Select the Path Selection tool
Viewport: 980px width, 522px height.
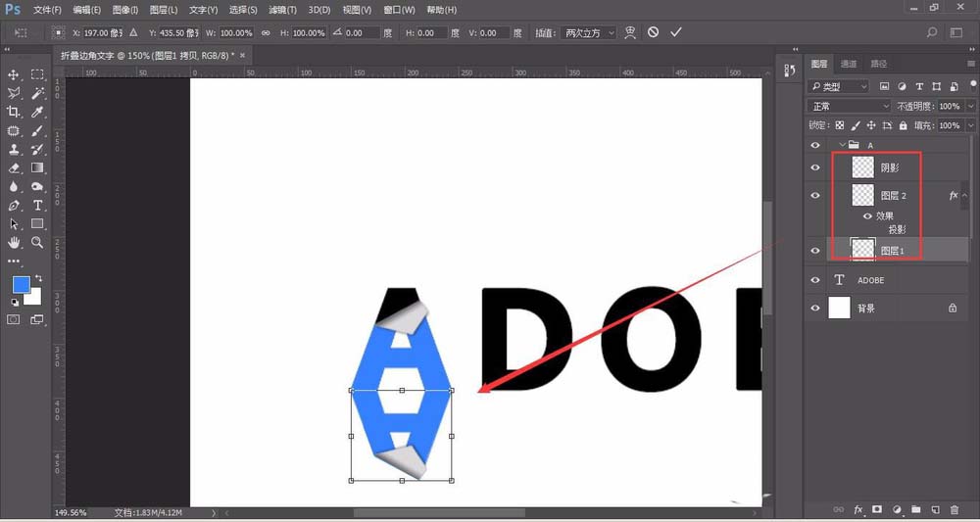(x=13, y=223)
